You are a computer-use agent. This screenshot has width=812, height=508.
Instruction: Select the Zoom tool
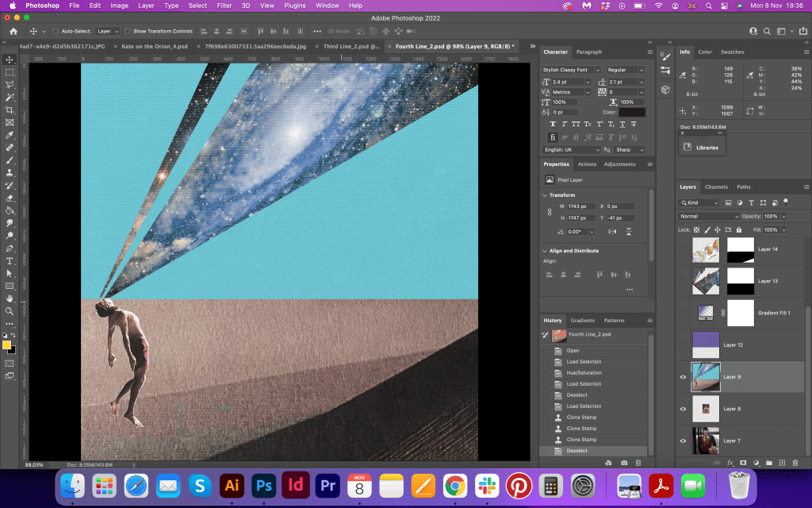pyautogui.click(x=10, y=311)
